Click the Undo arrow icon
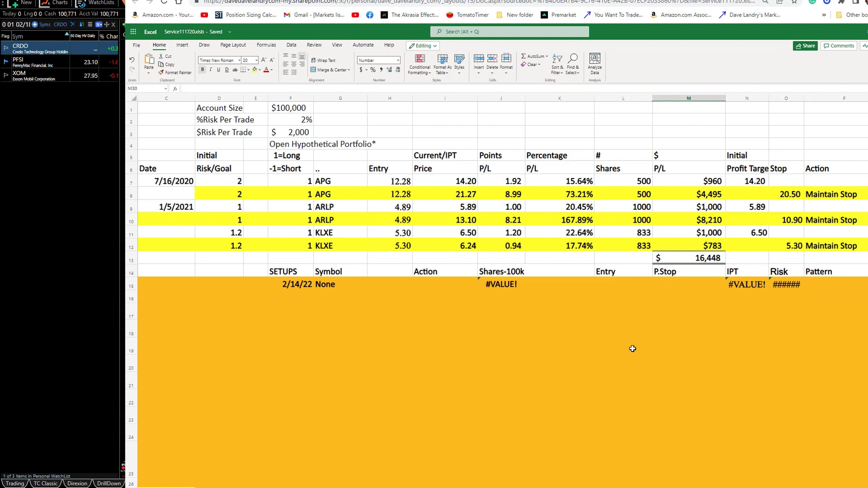 (x=132, y=60)
